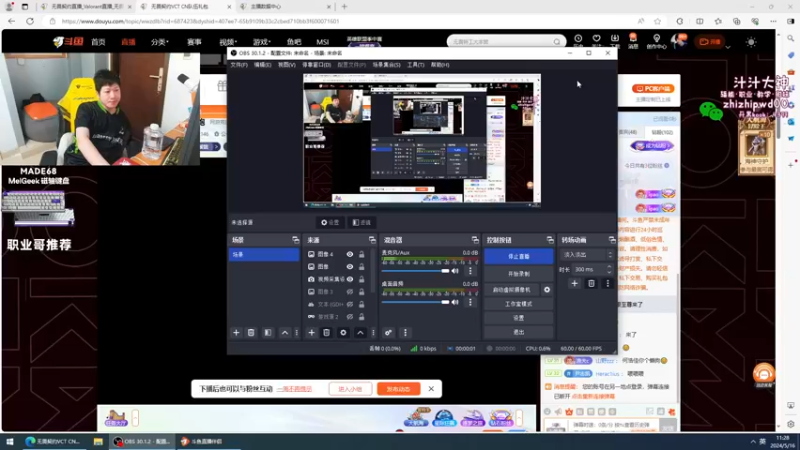Pop out the 转场动画 dock panel icon
Image resolution: width=800 pixels, height=450 pixels.
click(x=612, y=240)
